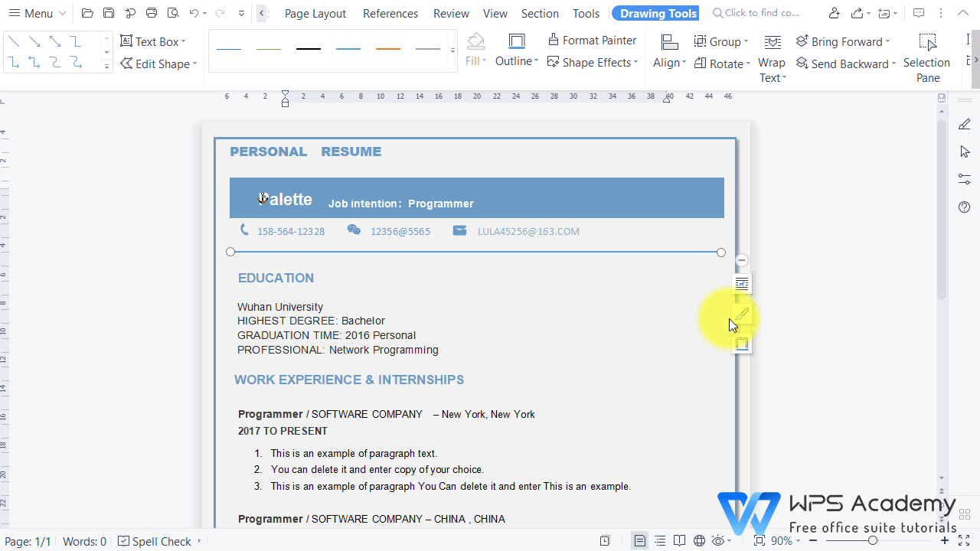980x551 pixels.
Task: Open the References ribbon tab
Action: (390, 13)
